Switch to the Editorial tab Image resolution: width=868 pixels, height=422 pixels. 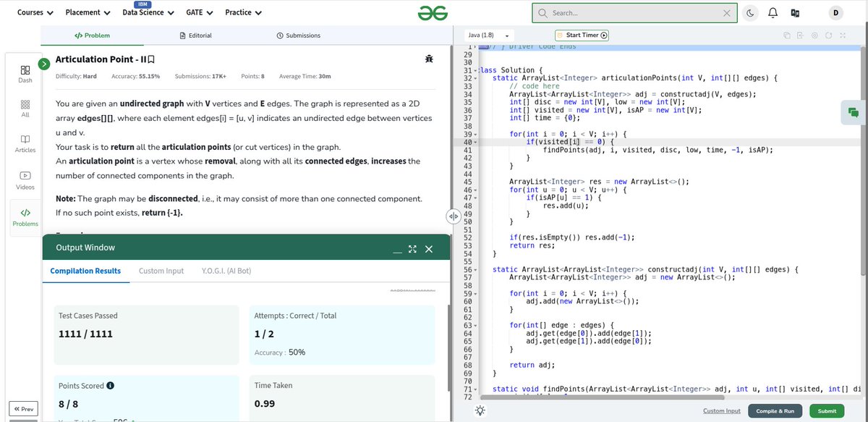click(195, 35)
